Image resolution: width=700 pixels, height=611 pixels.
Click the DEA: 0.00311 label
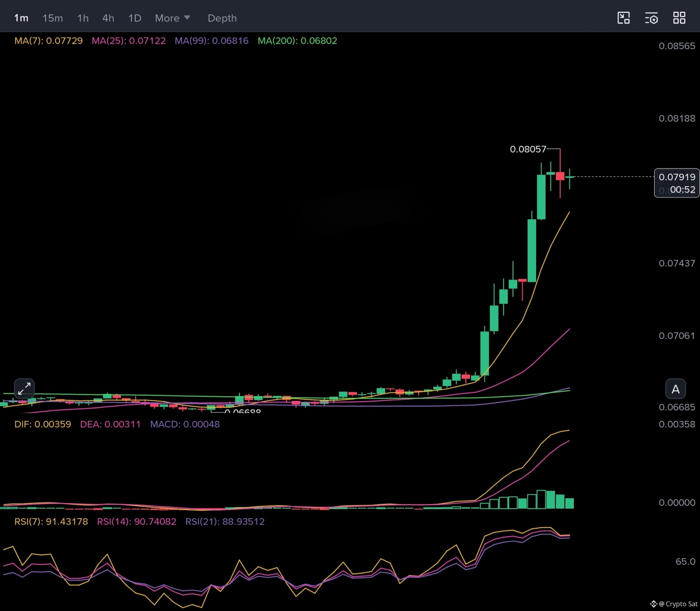tap(110, 424)
